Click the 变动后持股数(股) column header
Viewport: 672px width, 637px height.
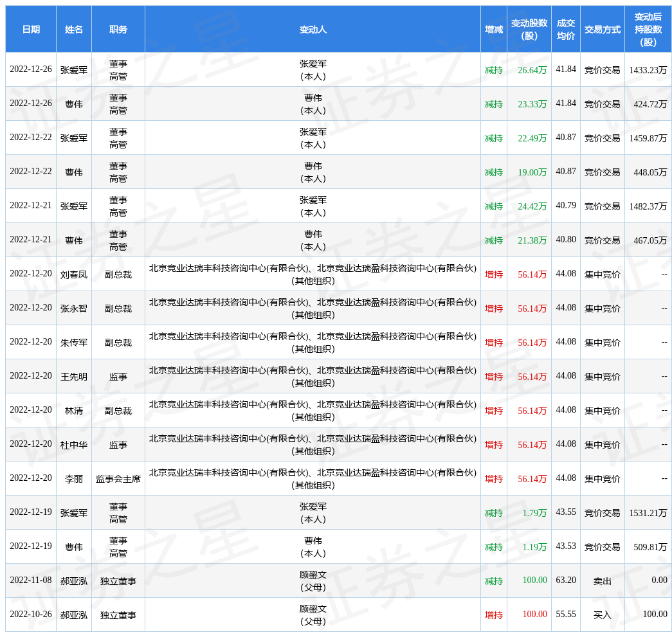pos(648,30)
